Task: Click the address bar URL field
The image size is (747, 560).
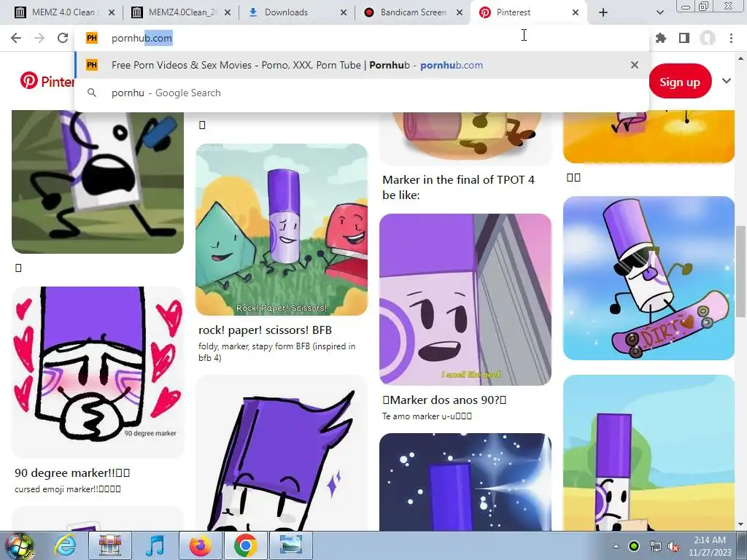Action: [362, 38]
